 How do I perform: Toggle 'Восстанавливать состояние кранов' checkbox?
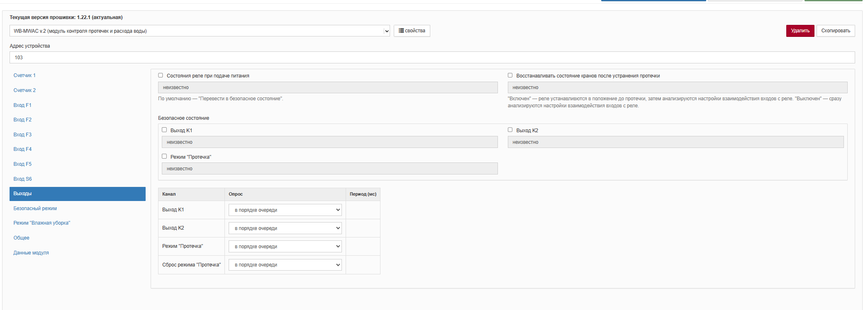pyautogui.click(x=510, y=75)
